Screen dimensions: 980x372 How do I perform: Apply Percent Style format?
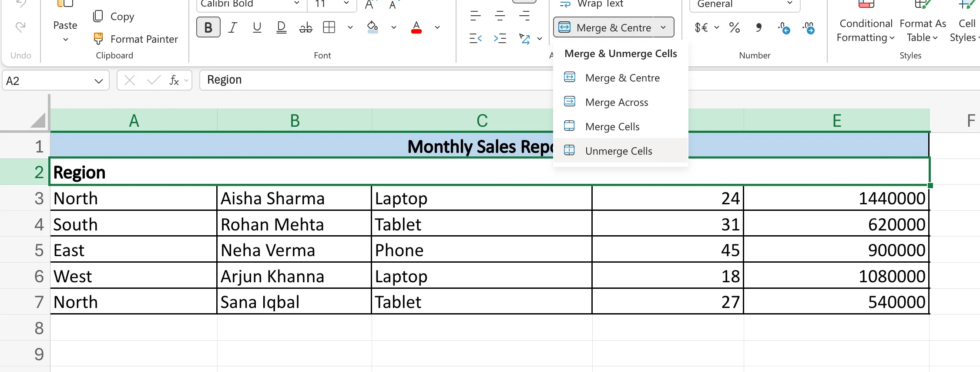point(735,28)
